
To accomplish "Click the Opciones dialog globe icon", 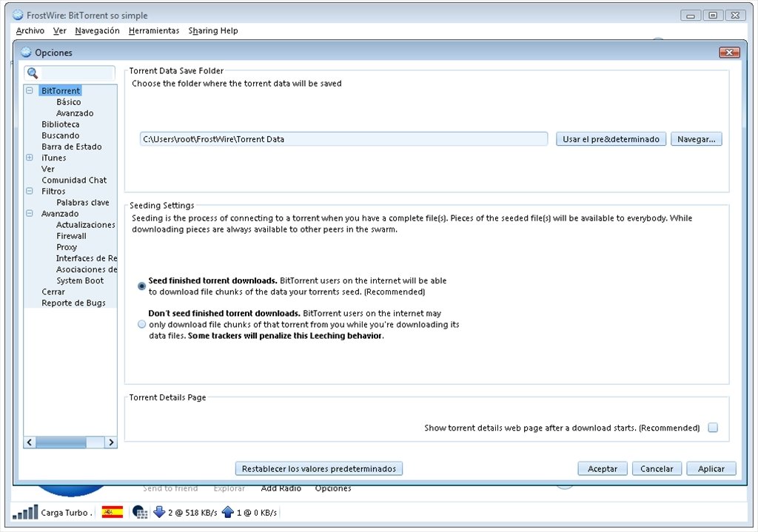I will (26, 53).
